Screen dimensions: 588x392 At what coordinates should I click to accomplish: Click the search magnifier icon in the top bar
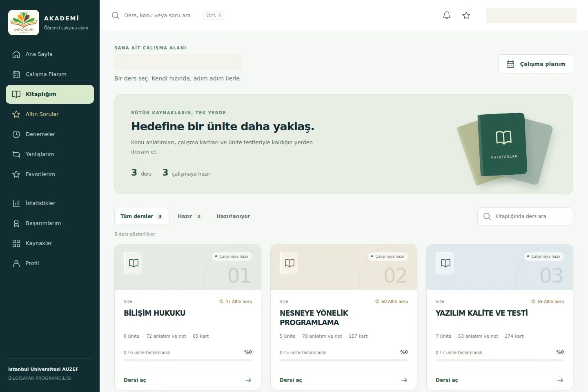116,16
